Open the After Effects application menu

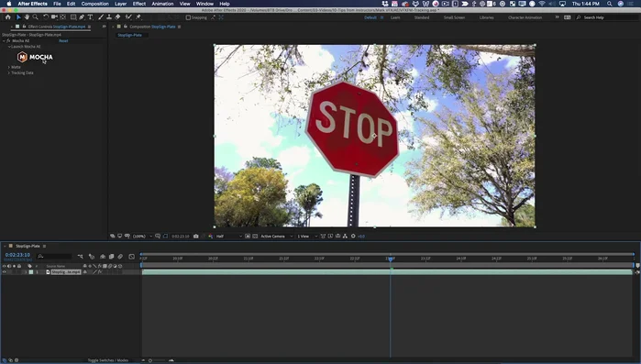[x=32, y=4]
